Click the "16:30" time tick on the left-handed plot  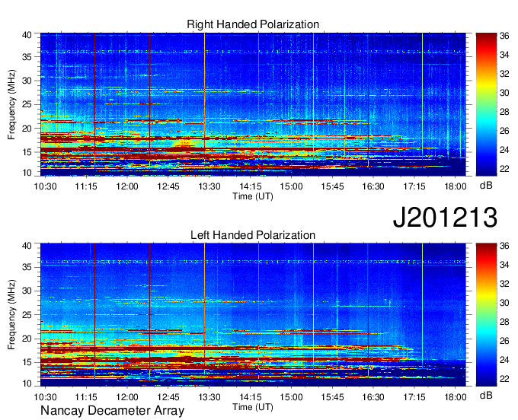(373, 397)
